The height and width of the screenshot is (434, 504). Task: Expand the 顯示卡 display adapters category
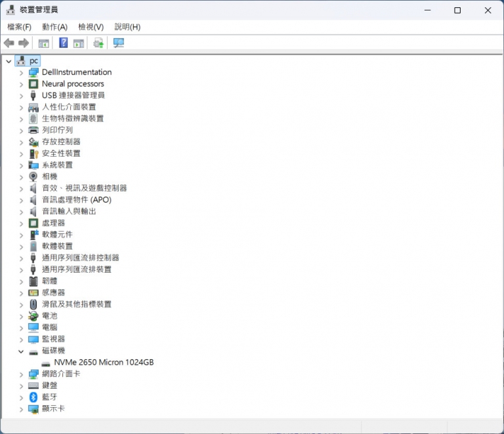click(x=21, y=409)
